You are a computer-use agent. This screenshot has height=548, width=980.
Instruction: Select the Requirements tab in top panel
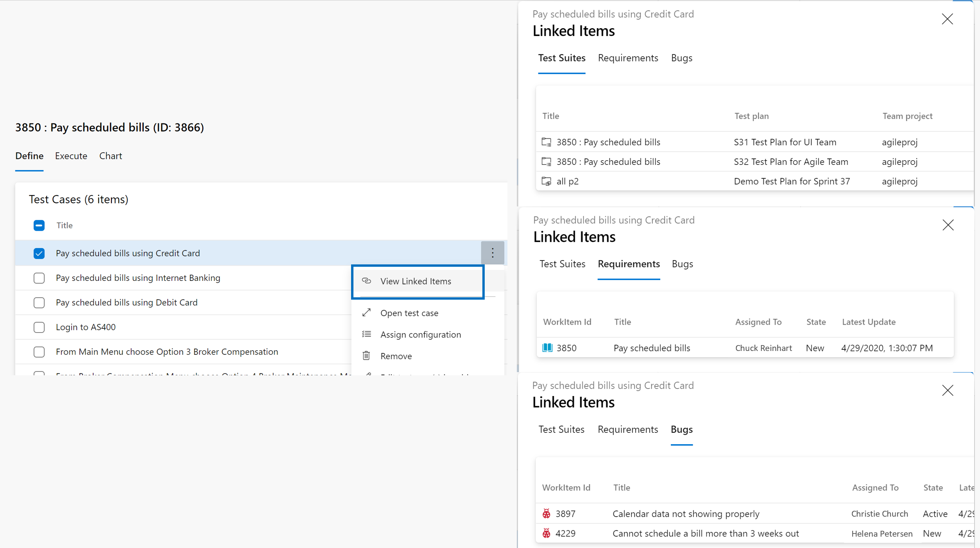(627, 57)
